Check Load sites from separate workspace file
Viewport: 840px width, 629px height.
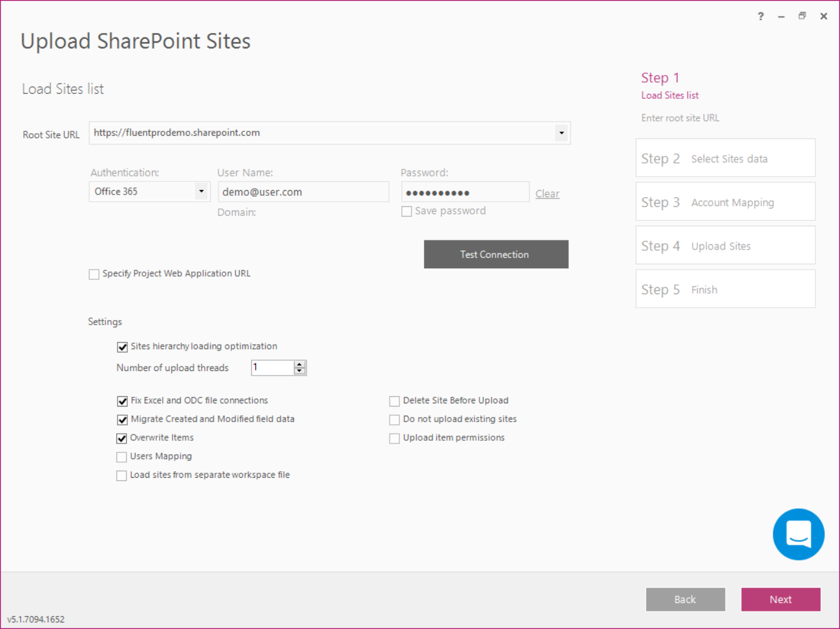pyautogui.click(x=121, y=476)
